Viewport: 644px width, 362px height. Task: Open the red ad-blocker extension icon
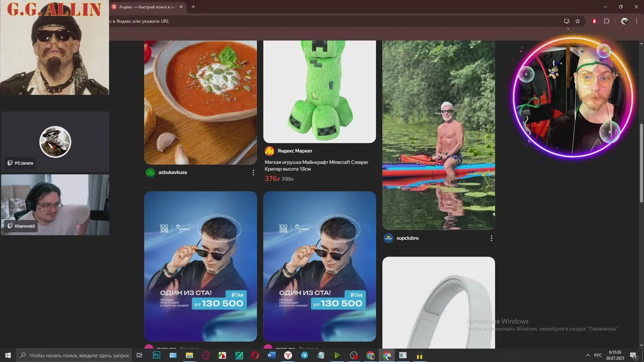(595, 21)
